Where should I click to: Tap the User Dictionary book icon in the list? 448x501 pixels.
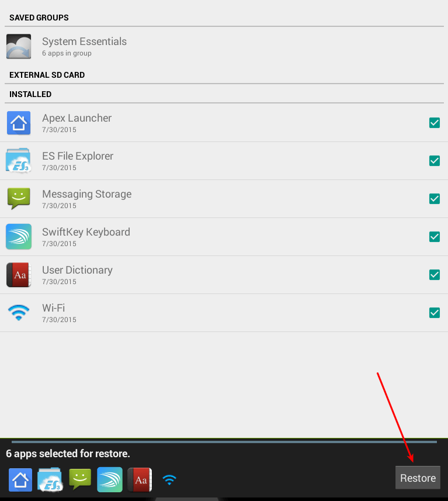click(x=19, y=274)
